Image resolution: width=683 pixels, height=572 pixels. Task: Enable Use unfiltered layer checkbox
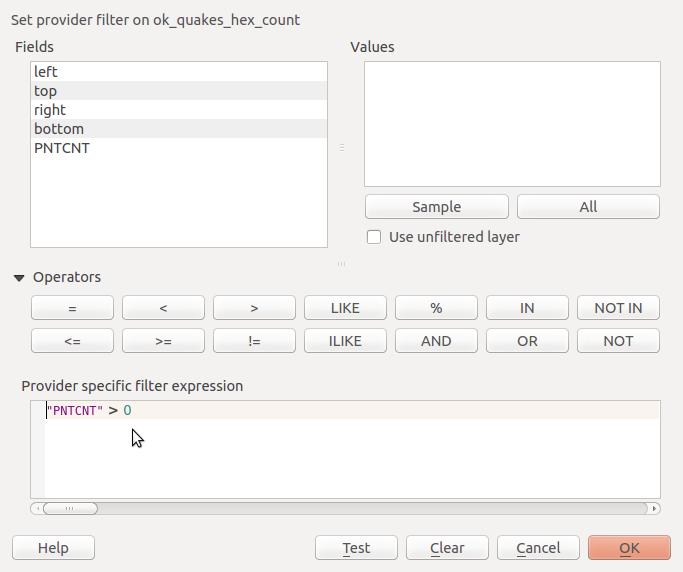374,237
